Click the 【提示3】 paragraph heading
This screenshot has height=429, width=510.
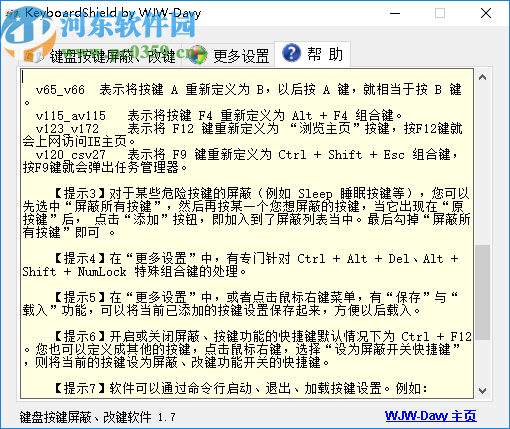coord(80,194)
